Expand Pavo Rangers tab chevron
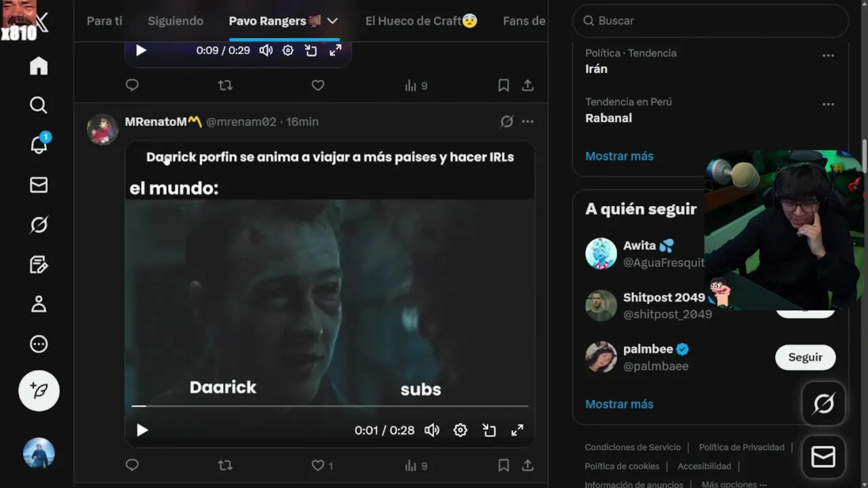Image resolution: width=868 pixels, height=488 pixels. 332,21
